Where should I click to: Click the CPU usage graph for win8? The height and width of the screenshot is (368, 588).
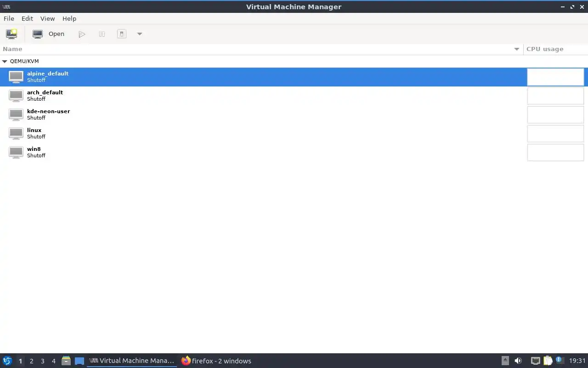coord(555,152)
